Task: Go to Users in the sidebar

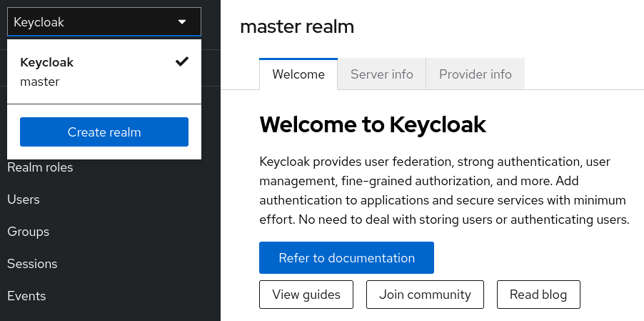Action: pos(24,199)
